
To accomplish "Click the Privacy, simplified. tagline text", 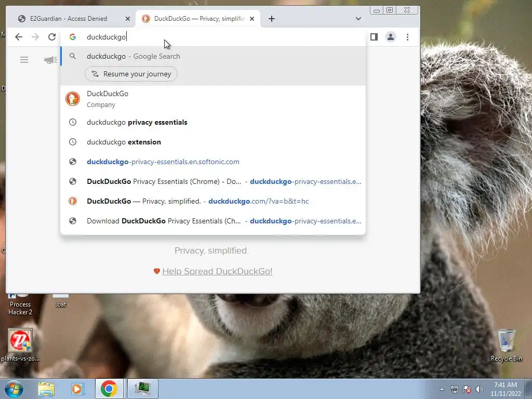I will point(212,250).
